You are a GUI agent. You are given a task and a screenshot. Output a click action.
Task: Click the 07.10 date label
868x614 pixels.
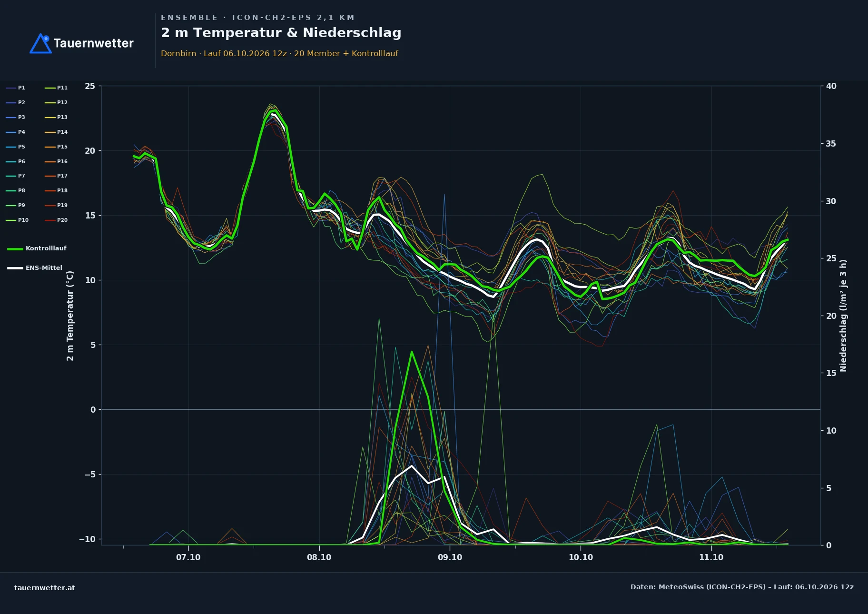tap(188, 557)
